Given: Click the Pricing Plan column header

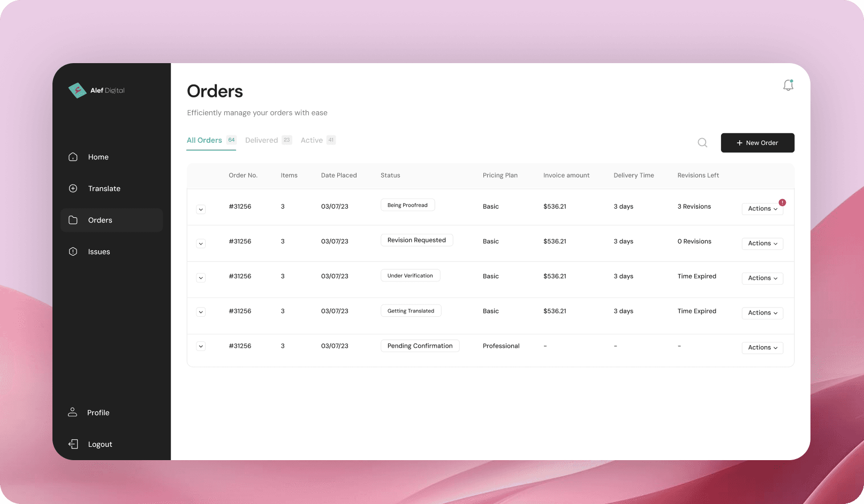Looking at the screenshot, I should (x=500, y=175).
